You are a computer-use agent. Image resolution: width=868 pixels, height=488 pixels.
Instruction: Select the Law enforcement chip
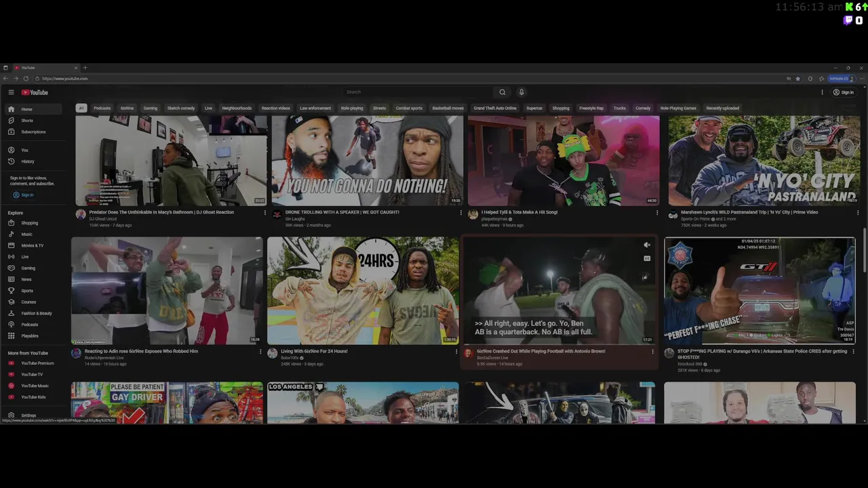pos(315,108)
